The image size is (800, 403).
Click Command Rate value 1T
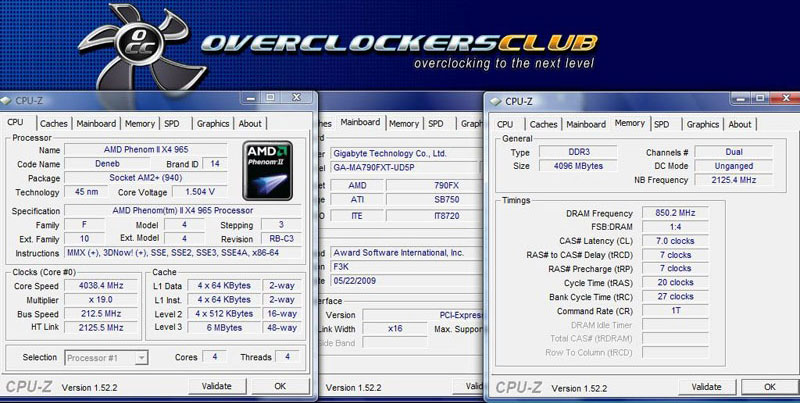(676, 310)
